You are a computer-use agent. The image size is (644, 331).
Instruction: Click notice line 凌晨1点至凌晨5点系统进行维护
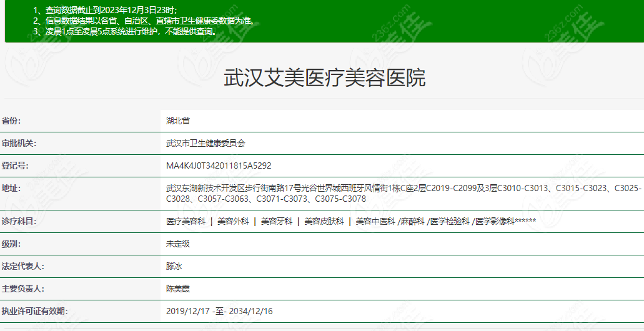click(126, 32)
